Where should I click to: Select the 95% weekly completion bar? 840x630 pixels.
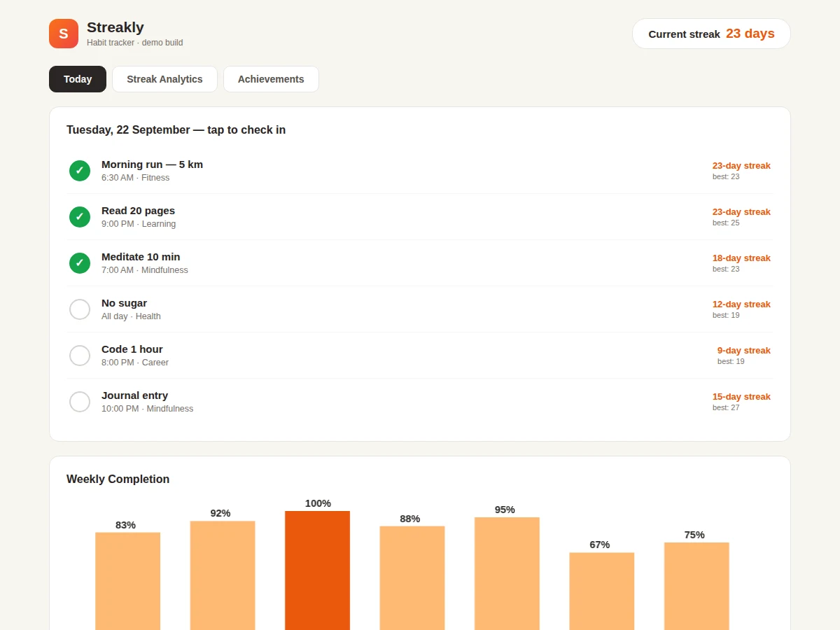pos(507,574)
